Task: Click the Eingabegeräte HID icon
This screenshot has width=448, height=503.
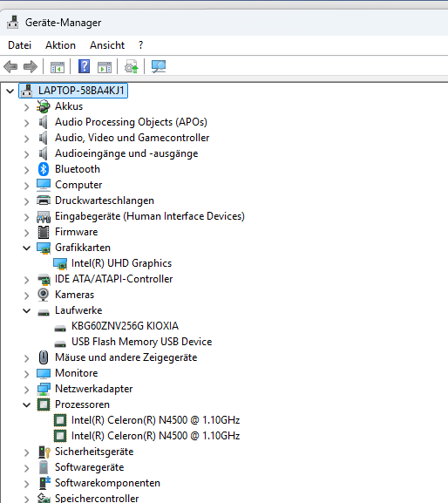Action: click(44, 216)
